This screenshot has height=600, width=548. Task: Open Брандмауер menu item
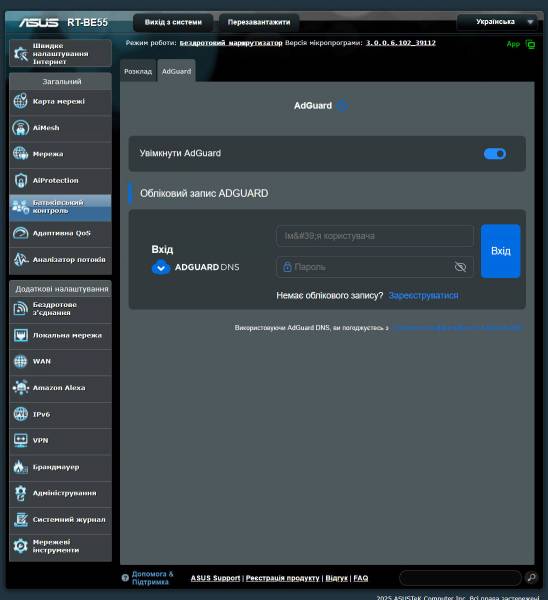tap(60, 467)
